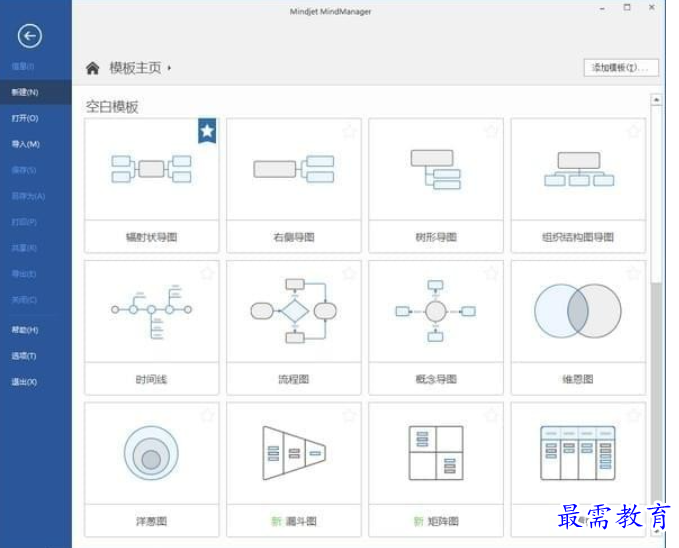The height and width of the screenshot is (548, 679).
Task: Favorite the 树形导图 template star
Action: [491, 131]
